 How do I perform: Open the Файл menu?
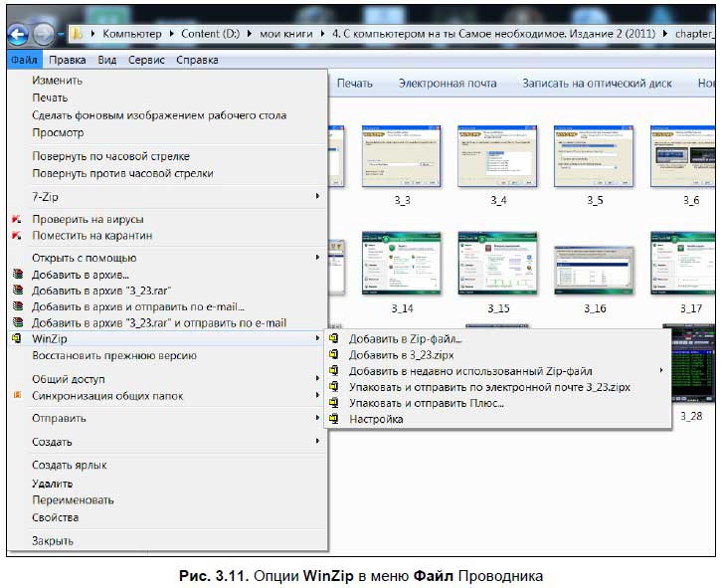tap(25, 60)
